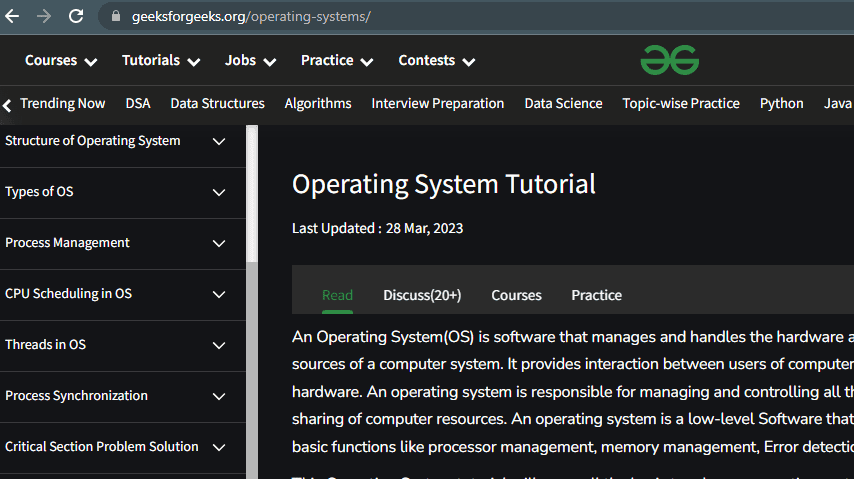Switch to the Practice tab in article
The image size is (854, 479).
click(x=596, y=295)
